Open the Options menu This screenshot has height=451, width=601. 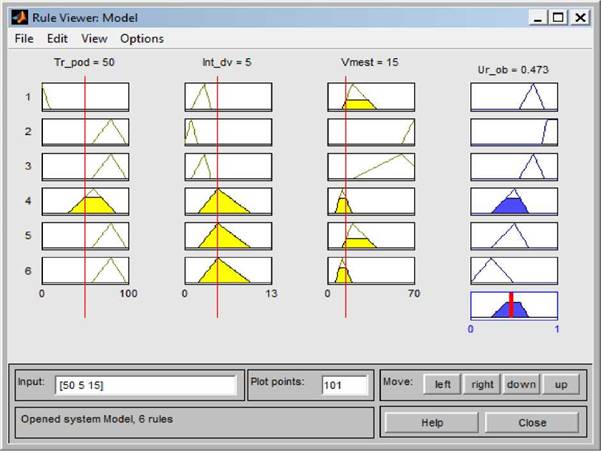pos(142,39)
